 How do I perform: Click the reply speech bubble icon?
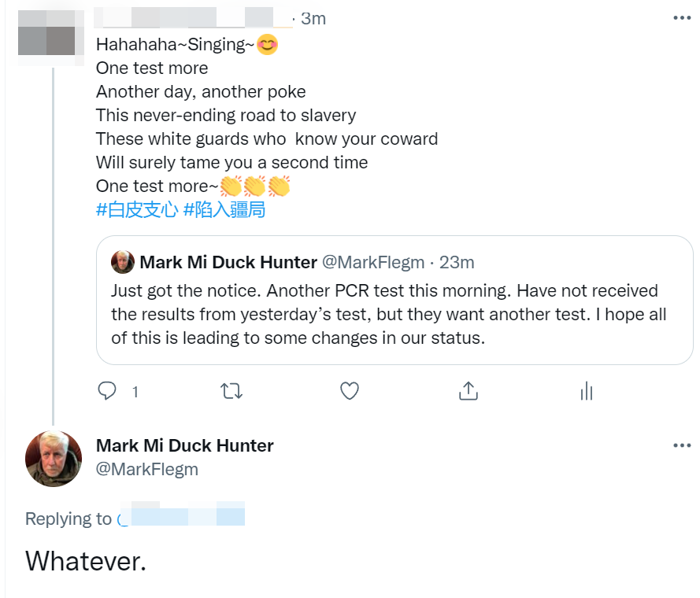click(x=108, y=390)
